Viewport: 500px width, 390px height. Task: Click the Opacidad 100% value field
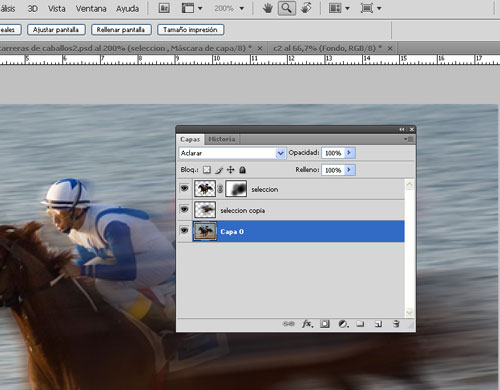(333, 153)
